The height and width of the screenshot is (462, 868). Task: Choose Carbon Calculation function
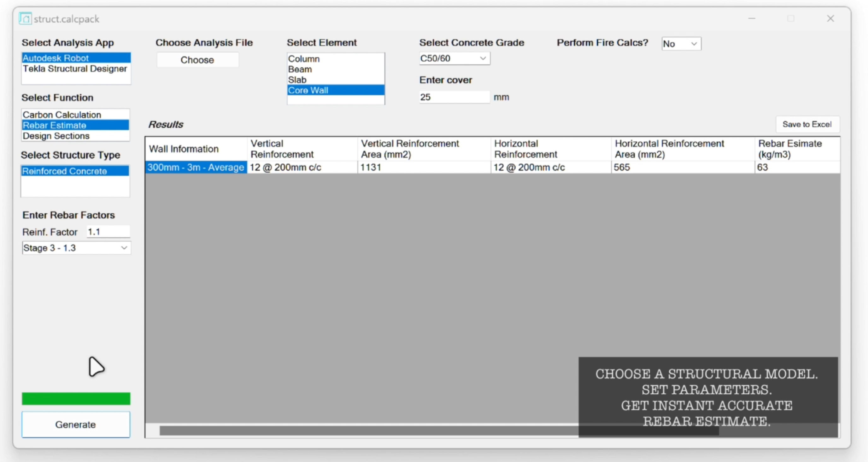[62, 114]
